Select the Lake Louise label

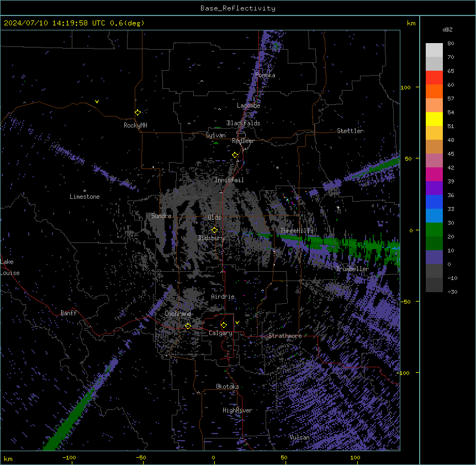click(10, 267)
